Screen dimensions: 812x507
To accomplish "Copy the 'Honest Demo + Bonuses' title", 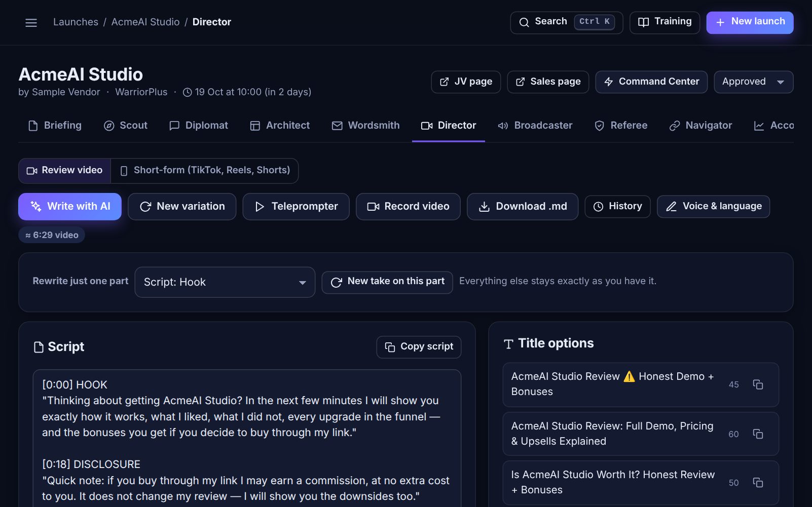I will point(758,384).
